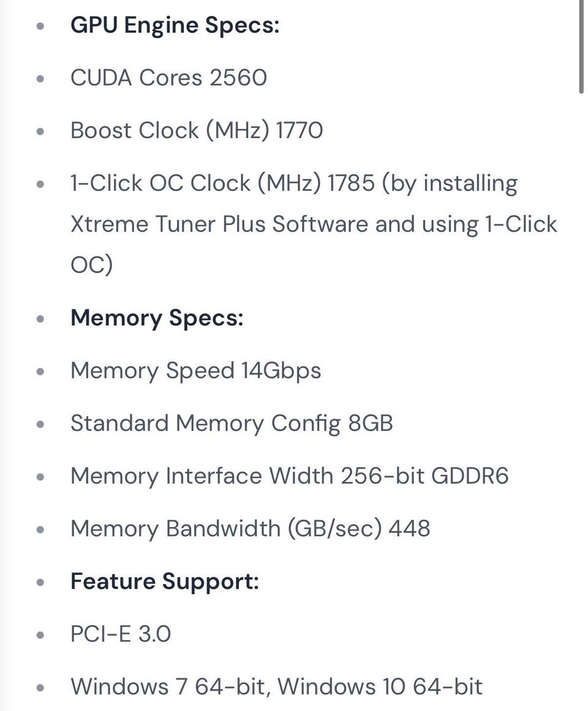Click the 2560 CUDA cores value
The height and width of the screenshot is (711, 588).
click(x=238, y=78)
